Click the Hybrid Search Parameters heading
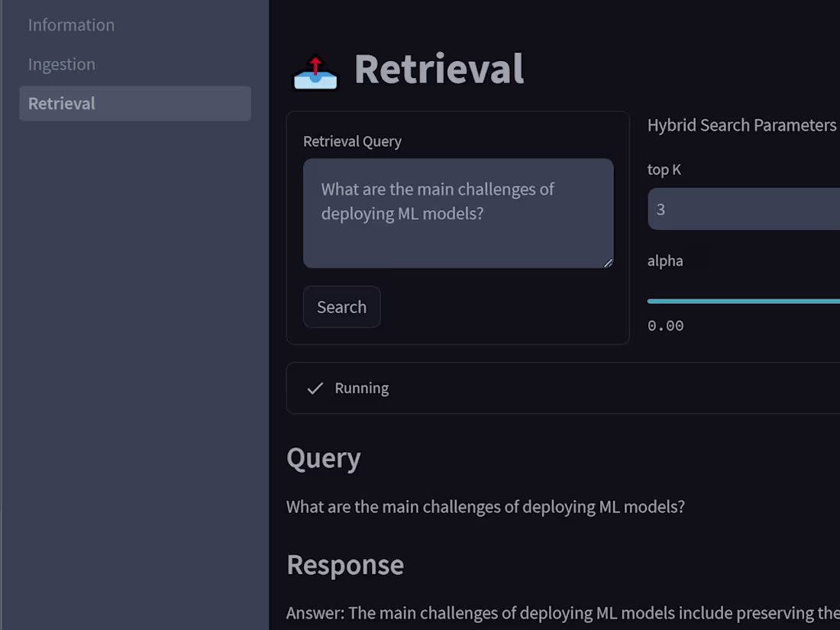 (741, 125)
